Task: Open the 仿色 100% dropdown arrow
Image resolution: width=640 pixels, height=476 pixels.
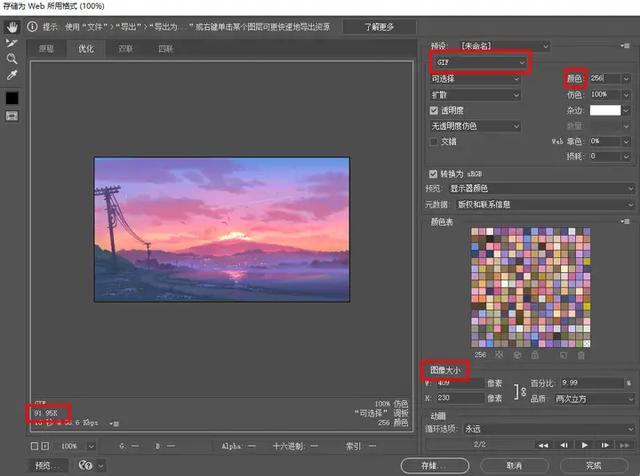Action: (626, 95)
